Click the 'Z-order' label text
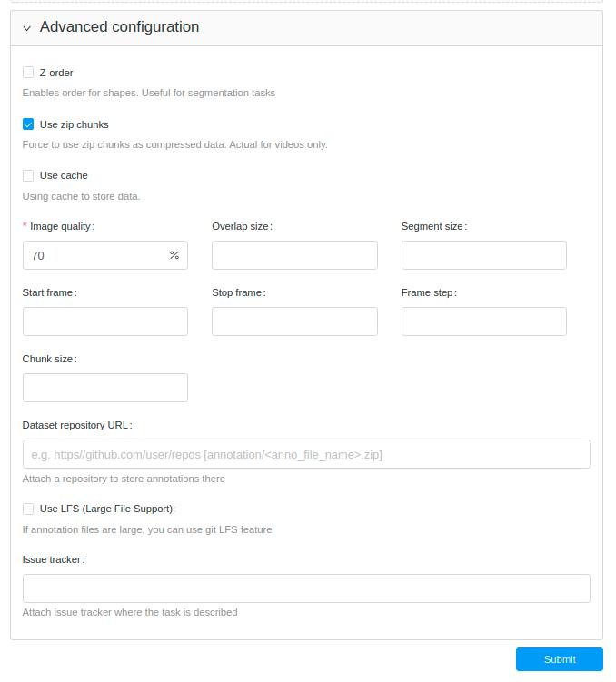Screen dimensions: 616x682 point(56,73)
